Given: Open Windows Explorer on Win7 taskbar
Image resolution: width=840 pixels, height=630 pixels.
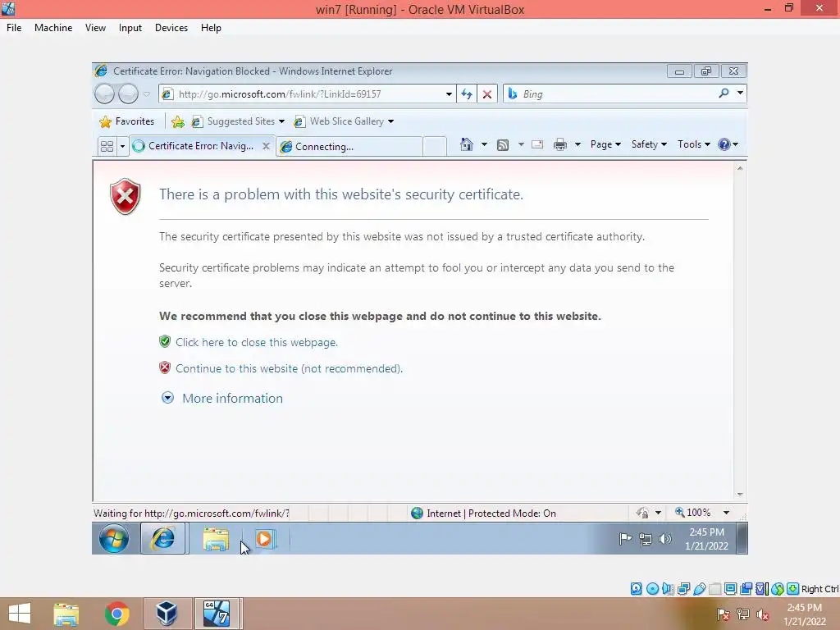Looking at the screenshot, I should click(216, 539).
